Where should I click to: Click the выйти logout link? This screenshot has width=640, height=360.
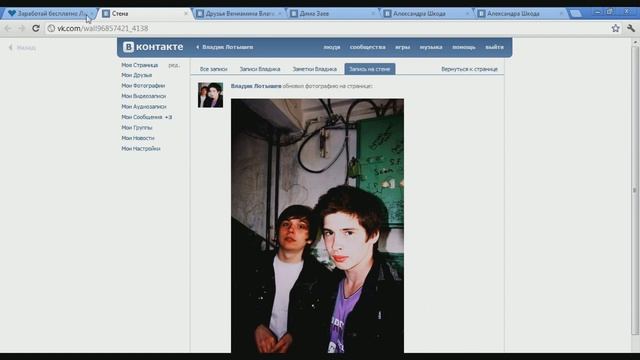click(x=494, y=47)
